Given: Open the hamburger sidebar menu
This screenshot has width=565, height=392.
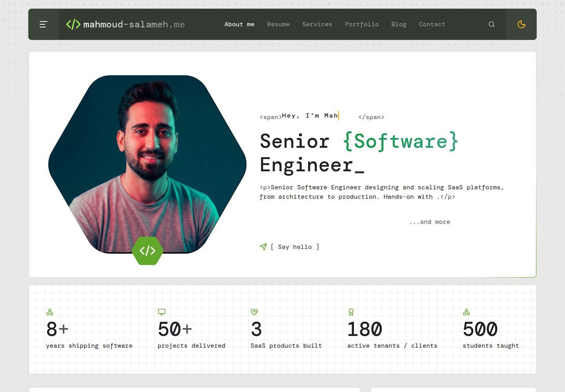Looking at the screenshot, I should coord(43,24).
